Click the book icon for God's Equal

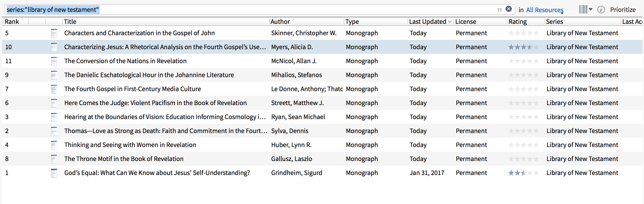pyautogui.click(x=54, y=173)
